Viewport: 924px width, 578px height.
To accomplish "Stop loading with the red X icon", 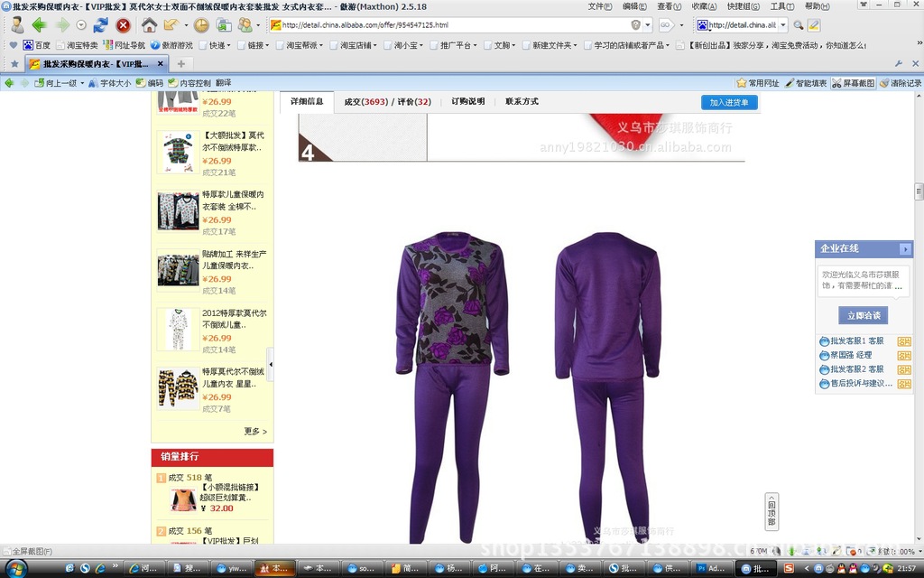I will tap(123, 24).
